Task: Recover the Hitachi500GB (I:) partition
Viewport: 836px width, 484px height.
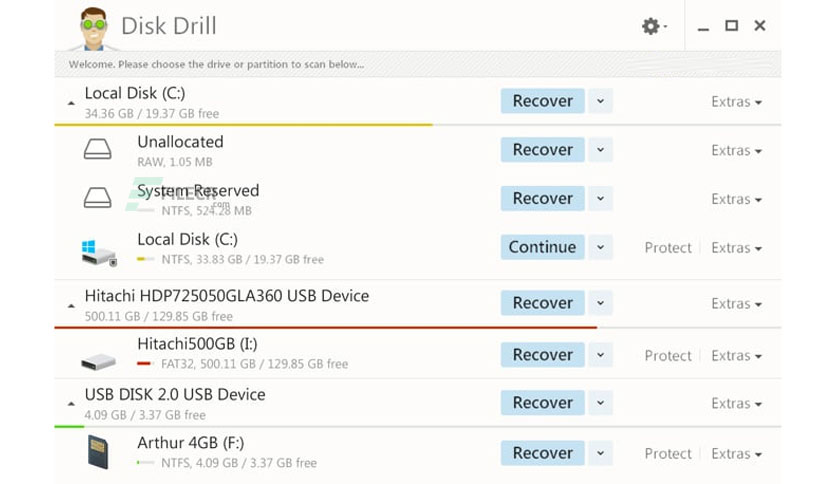Action: tap(542, 354)
